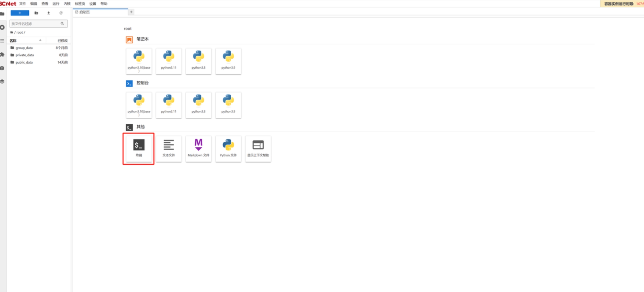Viewport: 644px width, 292px height.
Task: Open python3.9 console
Action: click(x=228, y=105)
